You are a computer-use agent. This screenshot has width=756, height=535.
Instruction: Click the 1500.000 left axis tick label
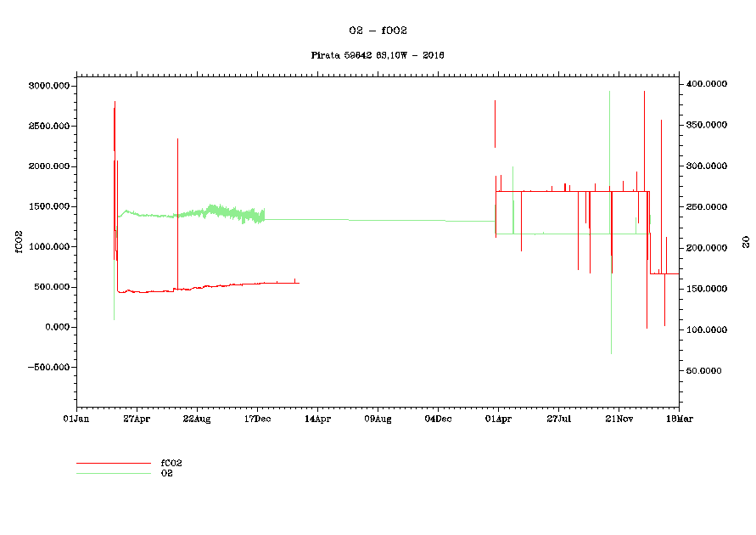(x=48, y=206)
